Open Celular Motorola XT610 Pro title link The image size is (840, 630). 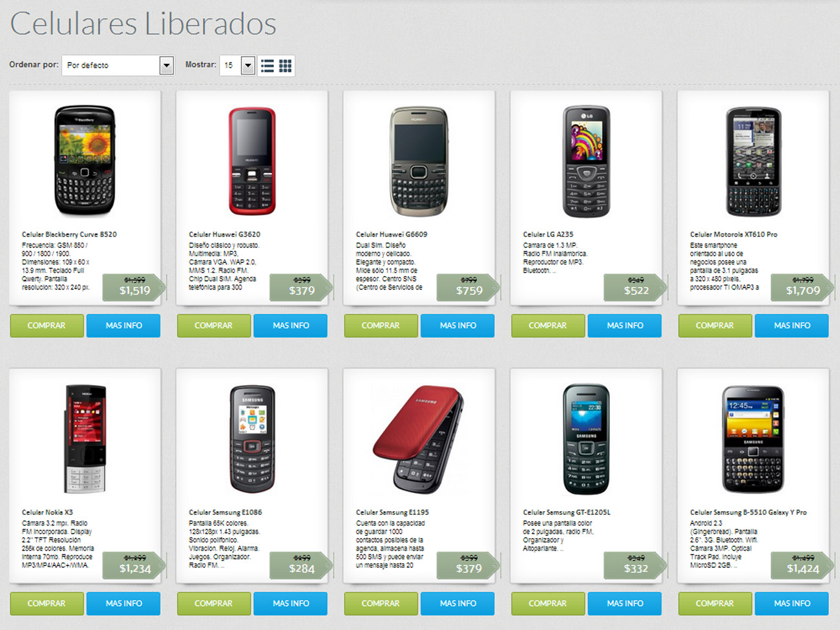point(733,235)
